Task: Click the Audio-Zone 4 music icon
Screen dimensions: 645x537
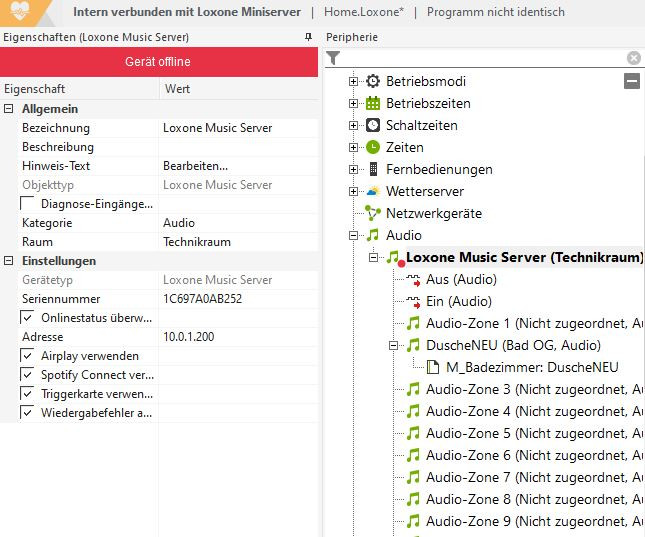Action: [x=413, y=411]
